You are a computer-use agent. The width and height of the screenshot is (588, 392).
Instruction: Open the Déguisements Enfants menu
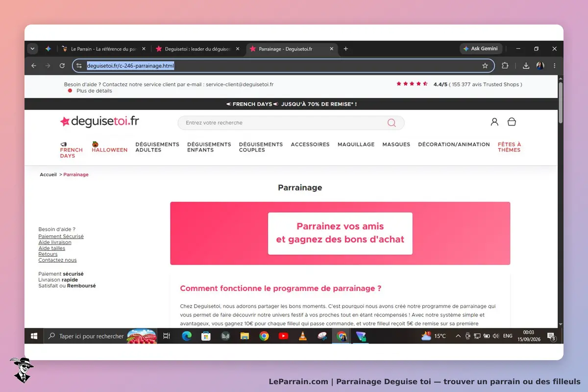(x=209, y=147)
